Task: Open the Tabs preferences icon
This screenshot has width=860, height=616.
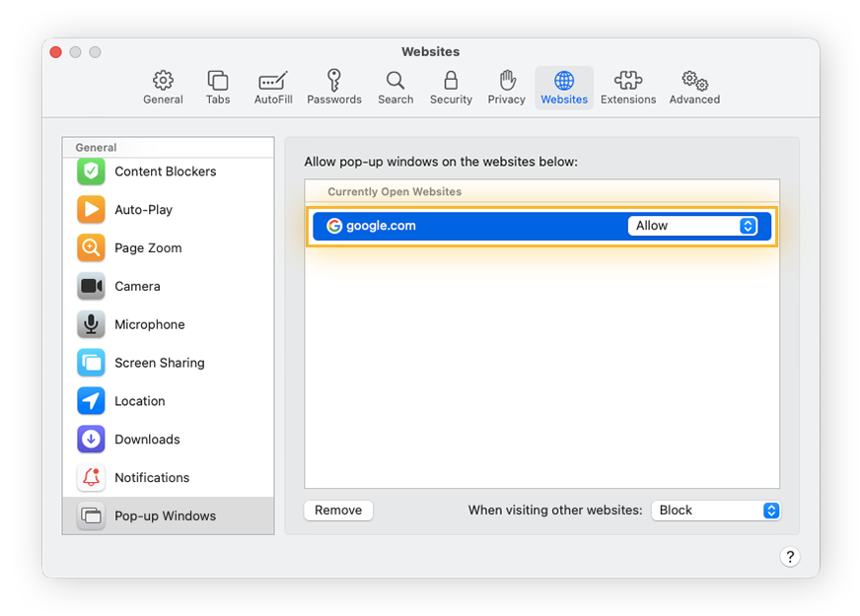Action: 218,81
